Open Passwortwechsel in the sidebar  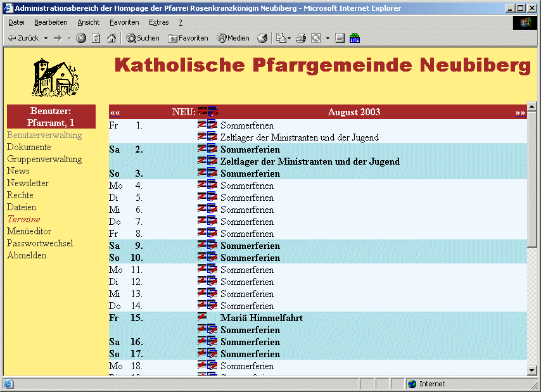40,243
